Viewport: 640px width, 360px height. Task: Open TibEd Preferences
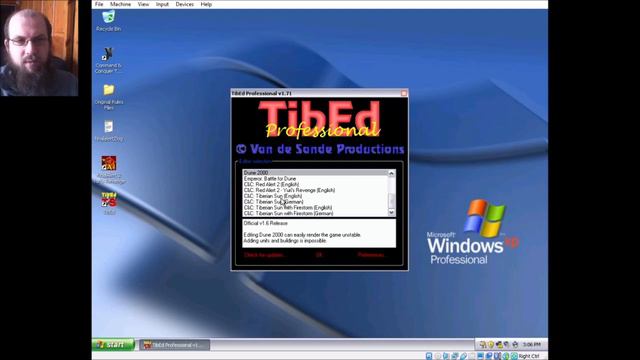click(371, 255)
